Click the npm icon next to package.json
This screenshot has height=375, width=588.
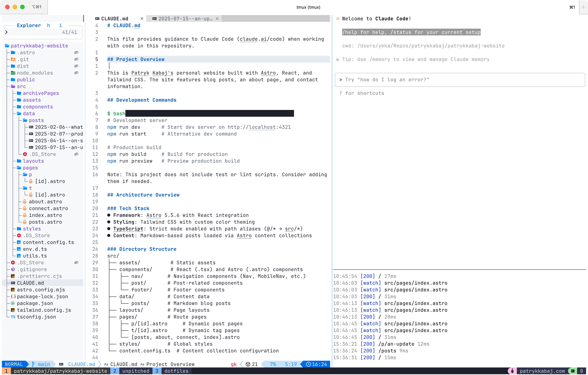click(x=12, y=303)
